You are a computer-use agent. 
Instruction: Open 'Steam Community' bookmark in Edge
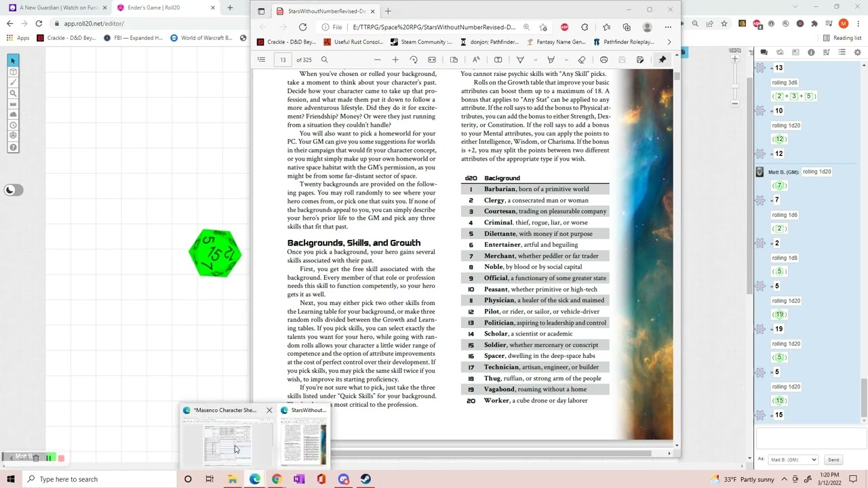[421, 42]
